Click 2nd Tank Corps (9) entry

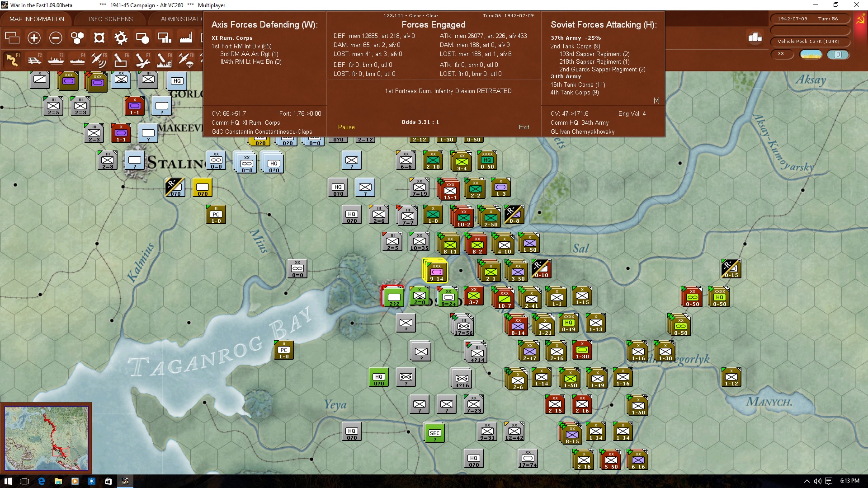575,46
